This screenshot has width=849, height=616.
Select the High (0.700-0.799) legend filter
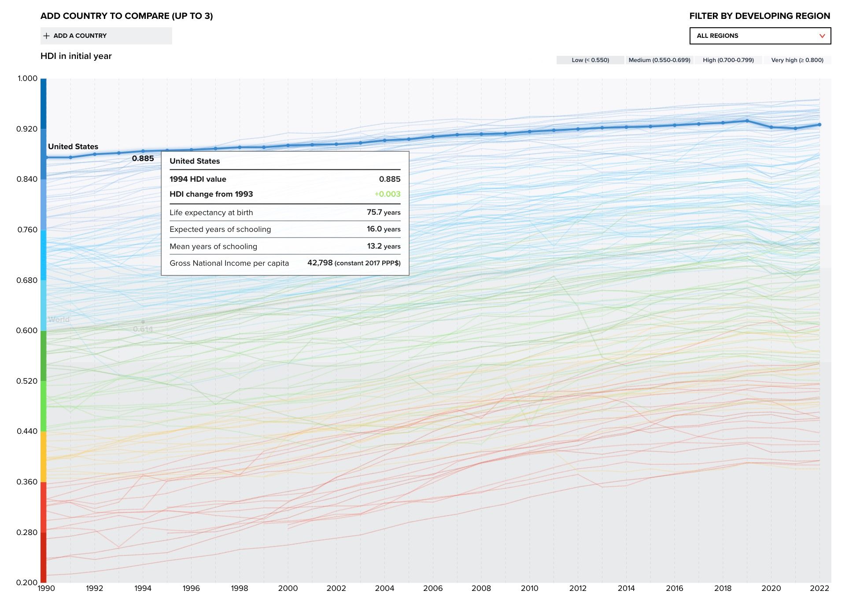coord(728,60)
